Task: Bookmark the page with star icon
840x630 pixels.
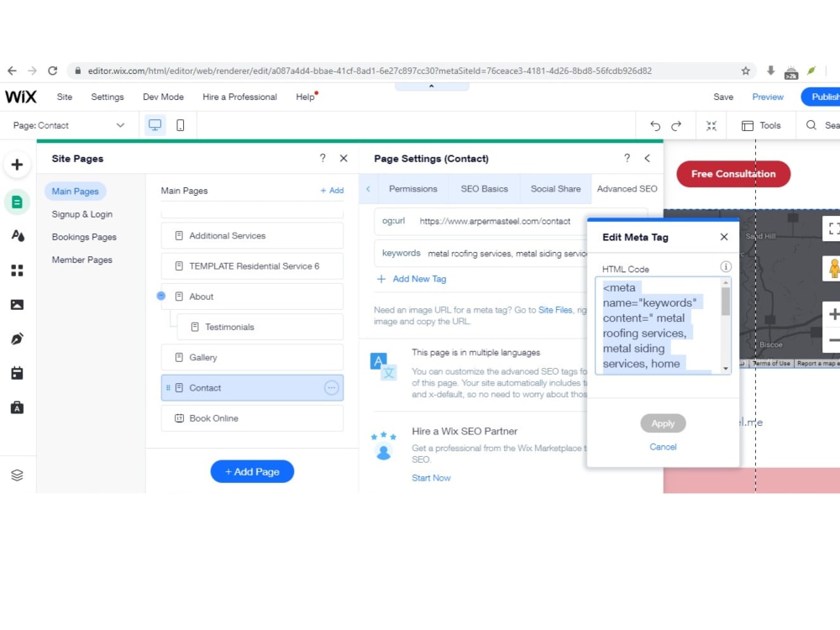Action: [x=746, y=71]
